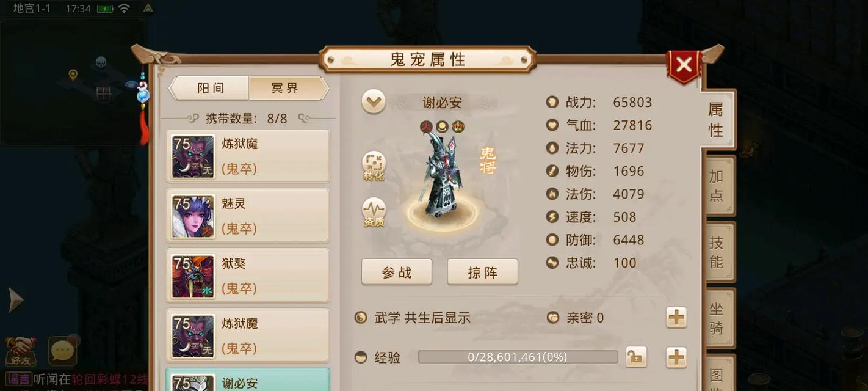Increase 亲密 intimacy with plus button
The width and height of the screenshot is (868, 391).
click(x=676, y=318)
